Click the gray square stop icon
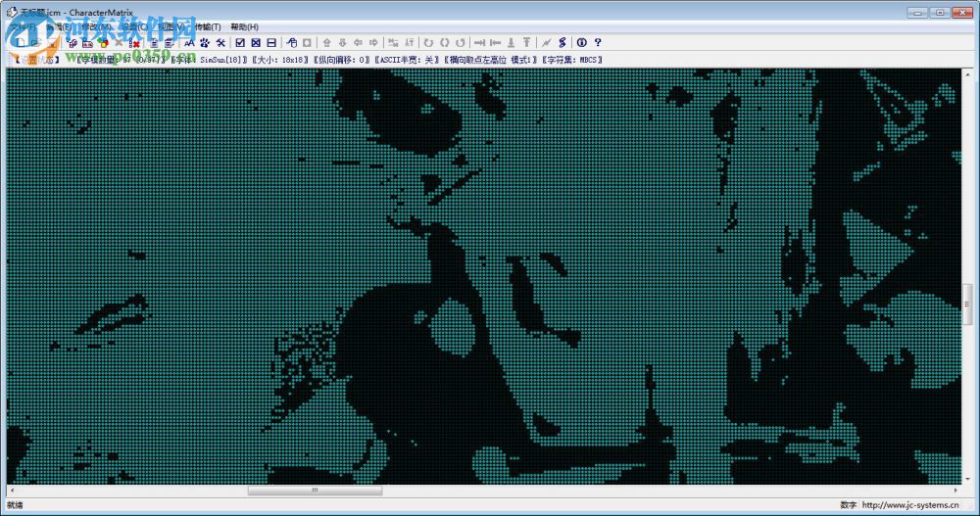This screenshot has width=980, height=516. pyautogui.click(x=307, y=42)
